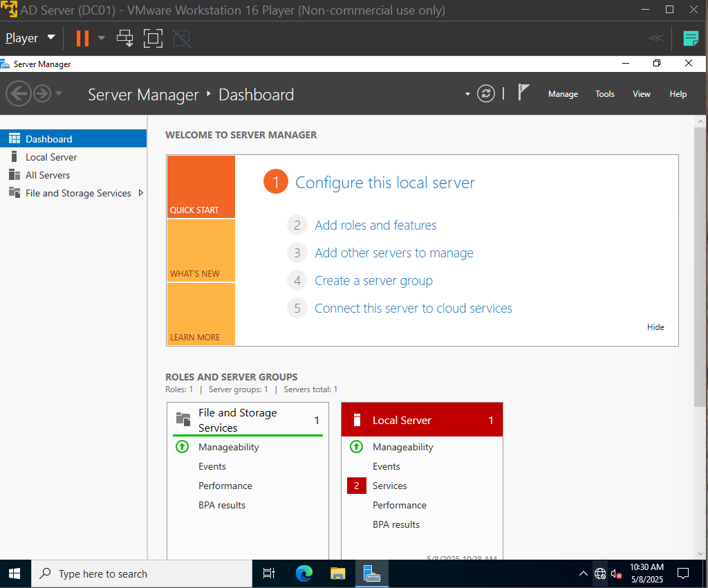Expand the File and Storage Services arrow
The height and width of the screenshot is (588, 708).
coord(141,193)
